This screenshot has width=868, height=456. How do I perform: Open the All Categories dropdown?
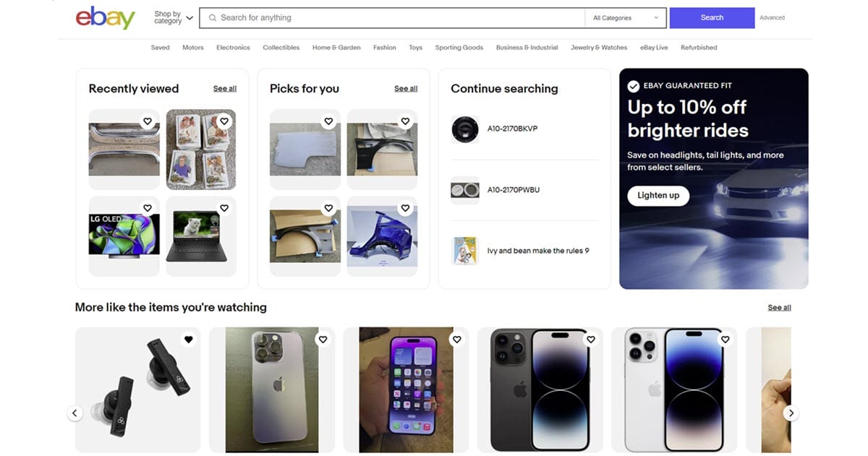tap(626, 18)
